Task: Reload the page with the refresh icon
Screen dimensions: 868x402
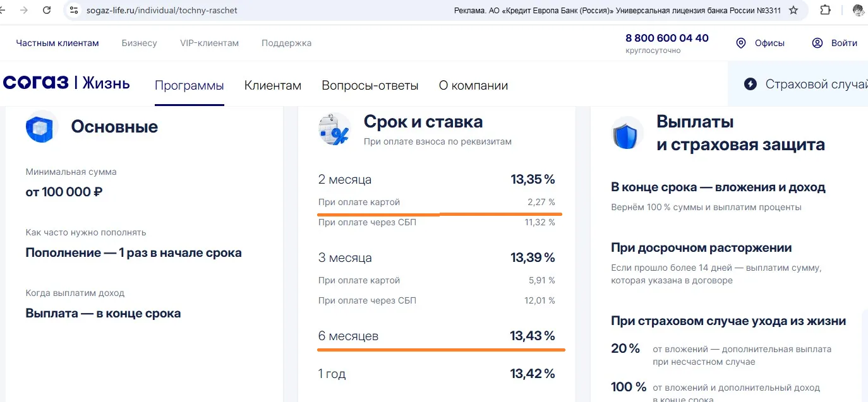Action: click(x=46, y=10)
